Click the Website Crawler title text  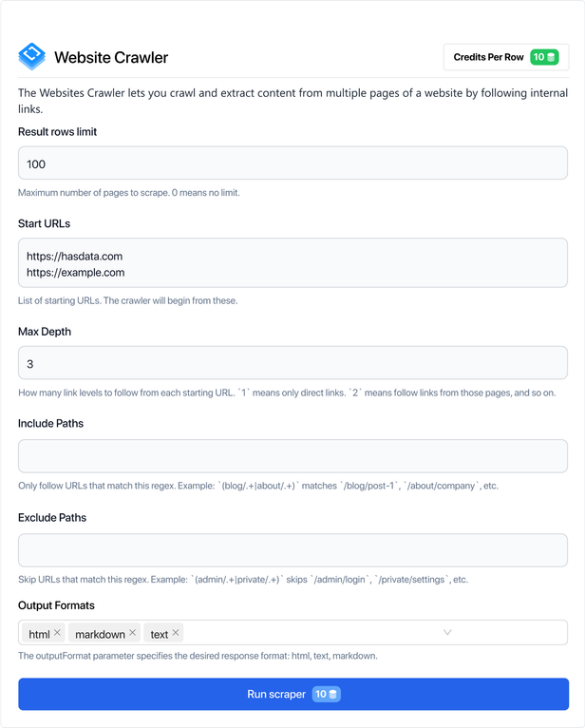tap(111, 58)
